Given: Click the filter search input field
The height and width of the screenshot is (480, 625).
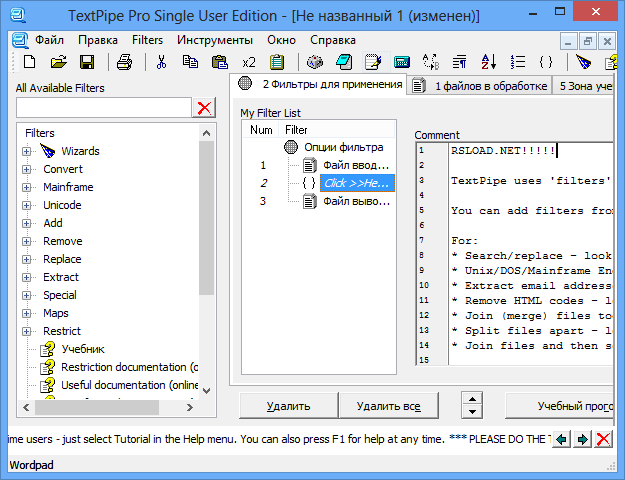Looking at the screenshot, I should coord(104,108).
